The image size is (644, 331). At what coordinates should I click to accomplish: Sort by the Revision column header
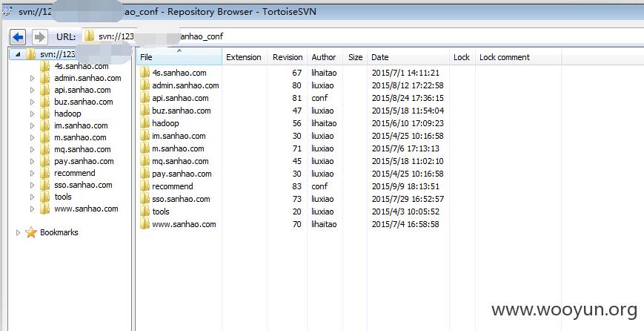point(288,57)
